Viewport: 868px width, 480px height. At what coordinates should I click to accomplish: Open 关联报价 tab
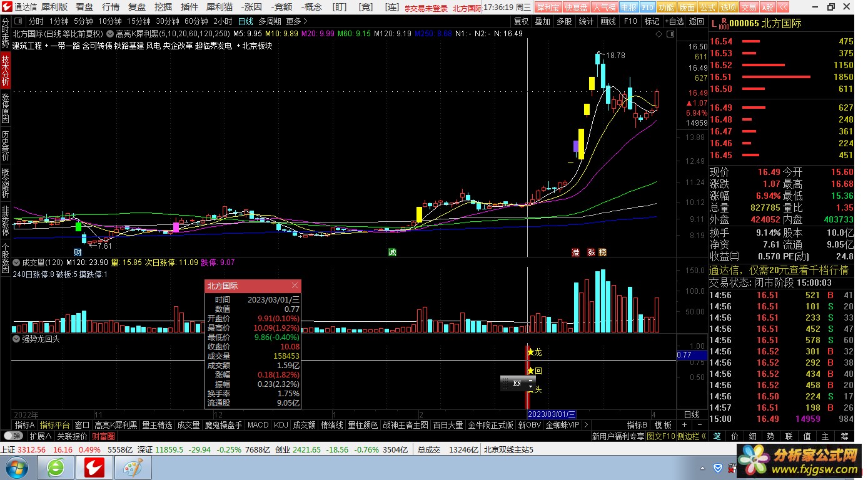(x=72, y=436)
